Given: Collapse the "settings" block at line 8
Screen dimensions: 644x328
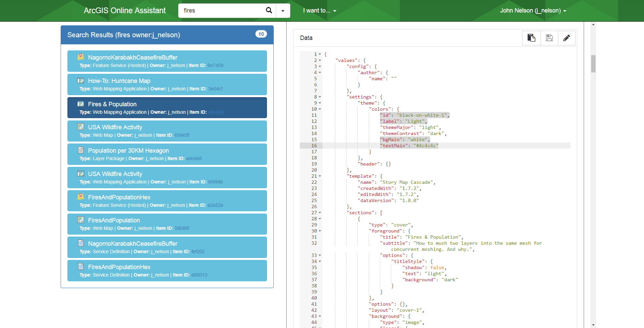Looking at the screenshot, I should click(320, 97).
